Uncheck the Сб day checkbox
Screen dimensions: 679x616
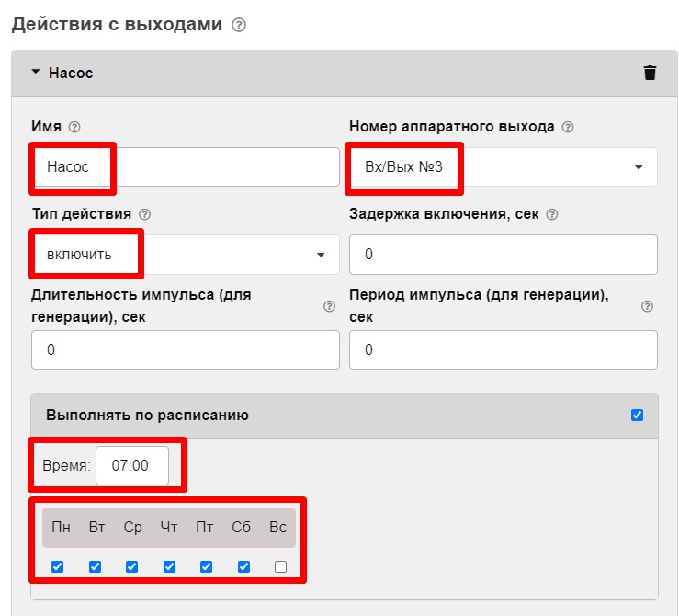click(x=243, y=567)
